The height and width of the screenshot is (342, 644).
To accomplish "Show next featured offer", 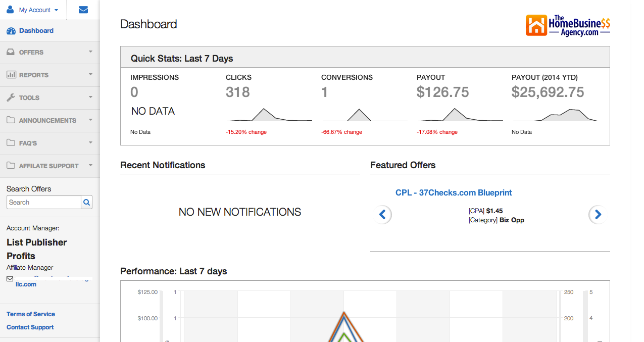I will pos(598,214).
